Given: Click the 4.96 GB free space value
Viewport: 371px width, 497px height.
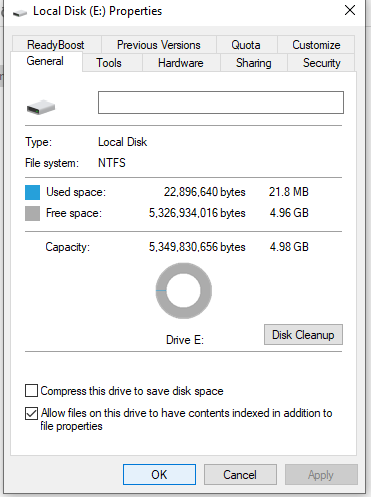Looking at the screenshot, I should click(x=289, y=213).
